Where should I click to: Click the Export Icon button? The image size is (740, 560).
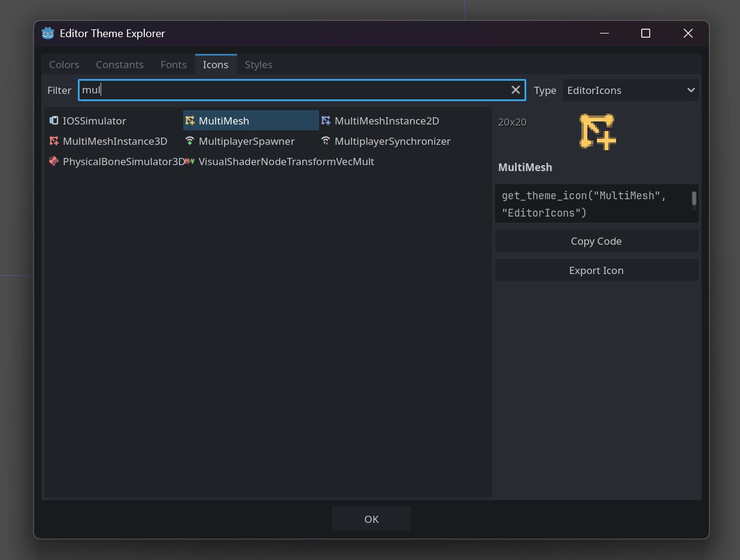pos(596,270)
